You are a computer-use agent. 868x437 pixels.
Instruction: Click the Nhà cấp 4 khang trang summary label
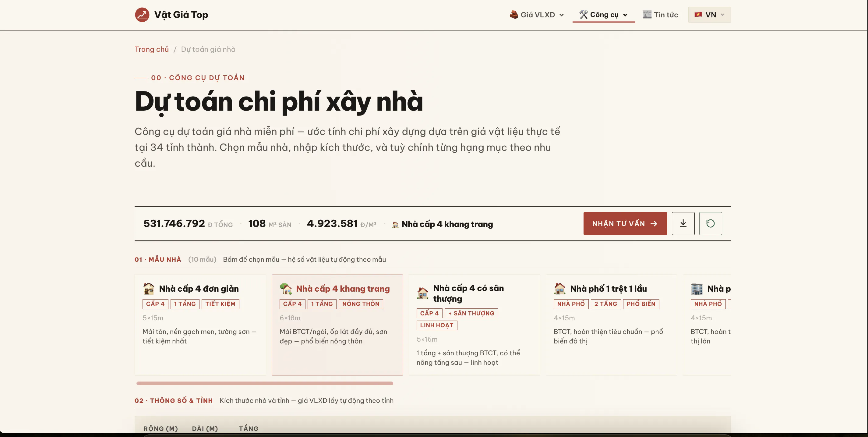click(447, 224)
